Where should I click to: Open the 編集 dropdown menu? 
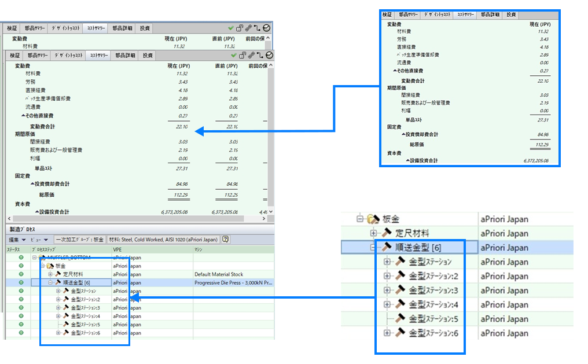[x=16, y=239]
